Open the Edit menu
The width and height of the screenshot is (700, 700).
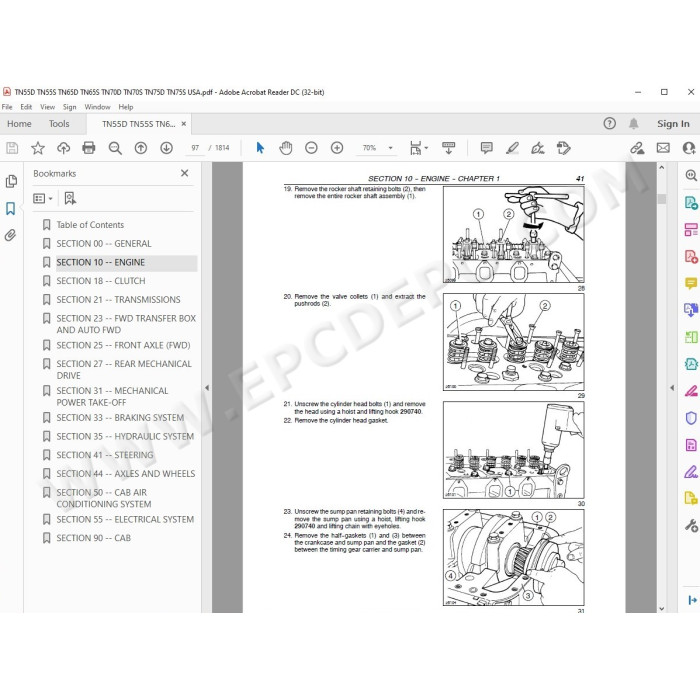pyautogui.click(x=26, y=107)
